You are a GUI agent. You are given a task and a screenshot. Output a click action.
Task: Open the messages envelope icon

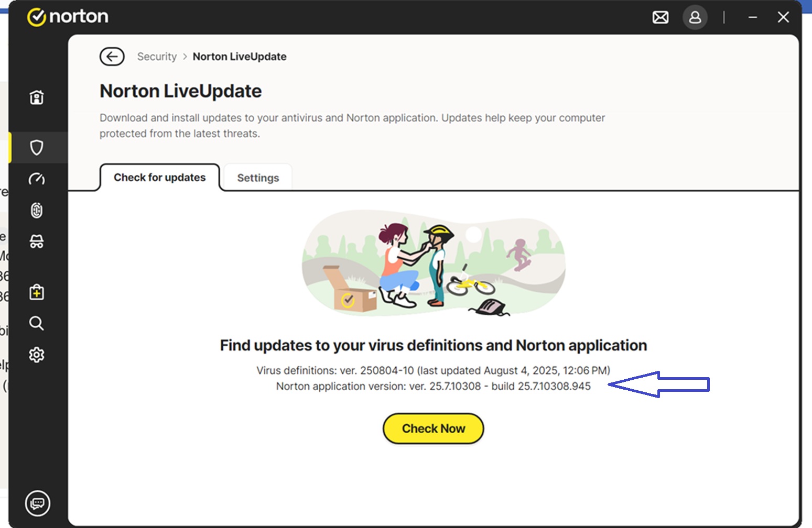coord(661,18)
